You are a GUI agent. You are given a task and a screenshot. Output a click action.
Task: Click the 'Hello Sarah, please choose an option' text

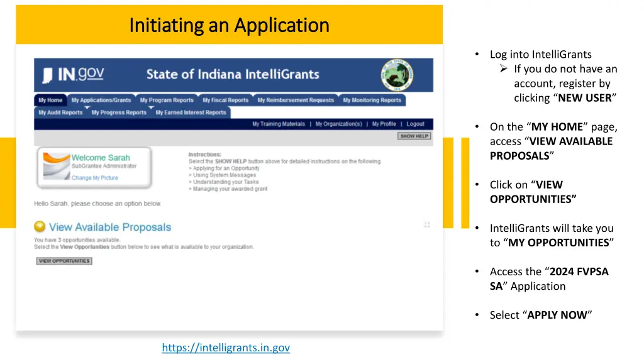97,204
